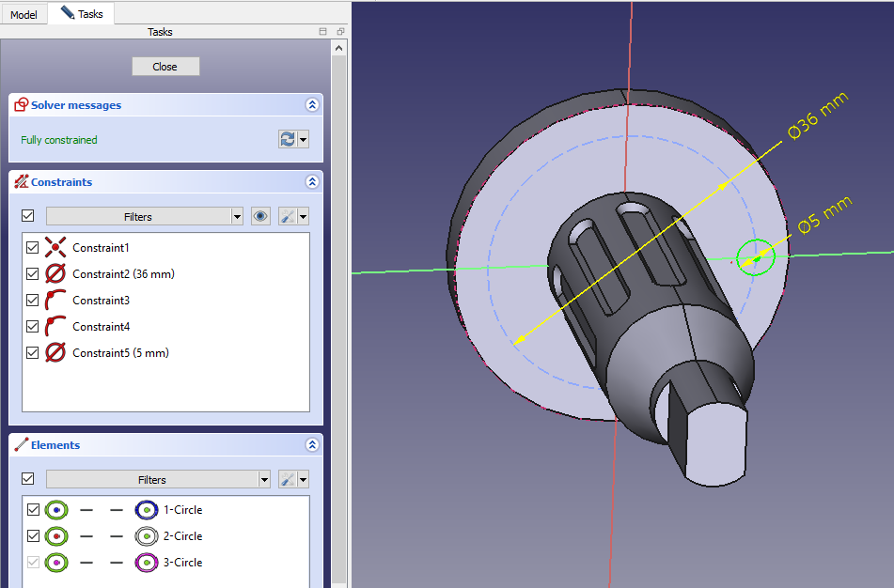The height and width of the screenshot is (588, 894).
Task: Open the Elements settings tool icon
Action: 289,479
